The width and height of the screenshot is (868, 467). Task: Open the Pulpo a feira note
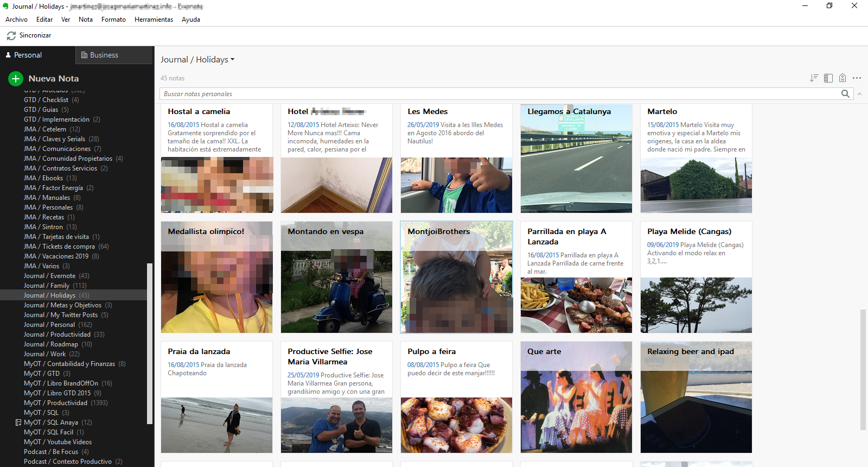(456, 397)
